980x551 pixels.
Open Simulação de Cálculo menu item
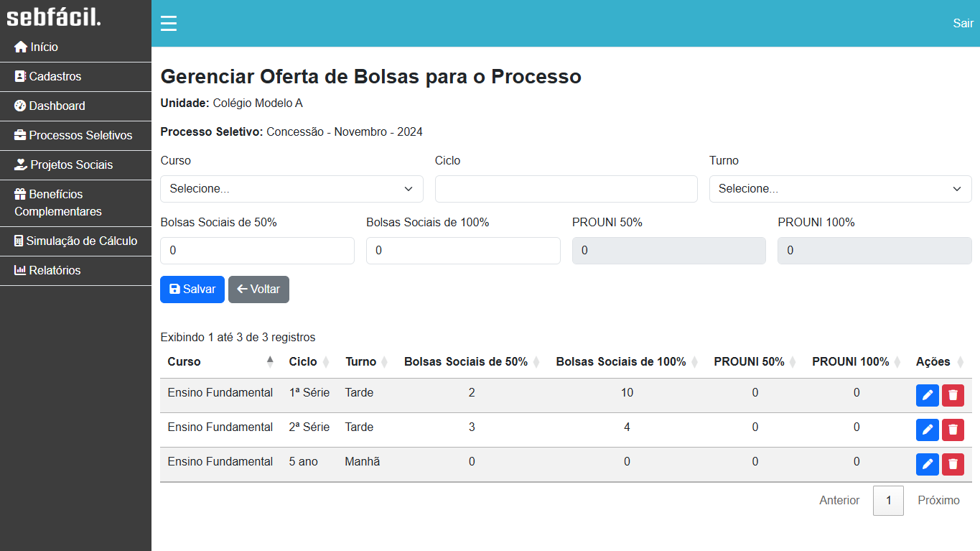click(75, 241)
